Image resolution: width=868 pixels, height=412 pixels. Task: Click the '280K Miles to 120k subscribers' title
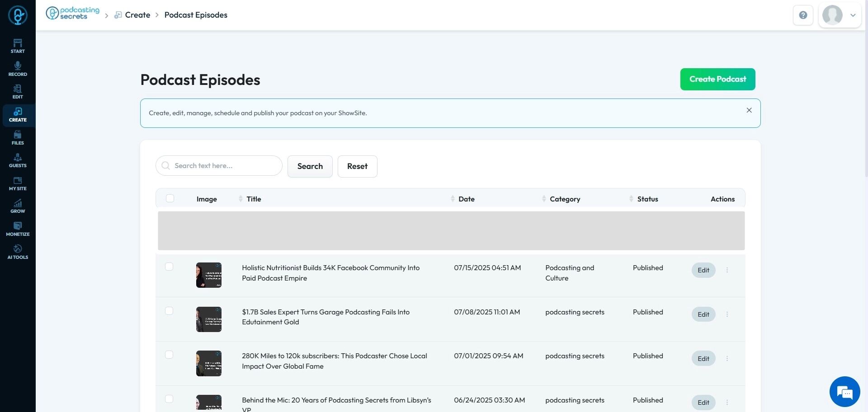click(x=335, y=361)
